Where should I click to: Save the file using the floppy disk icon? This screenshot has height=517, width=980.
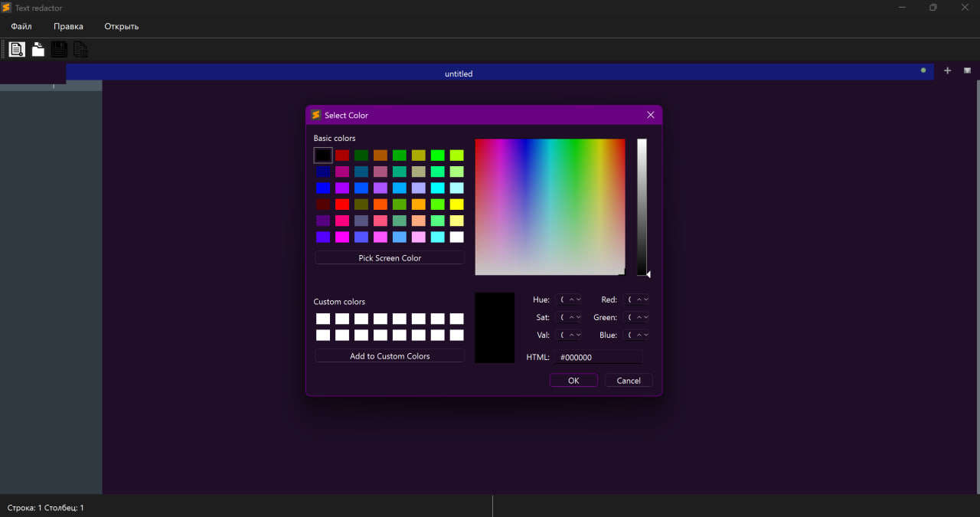[x=59, y=50]
